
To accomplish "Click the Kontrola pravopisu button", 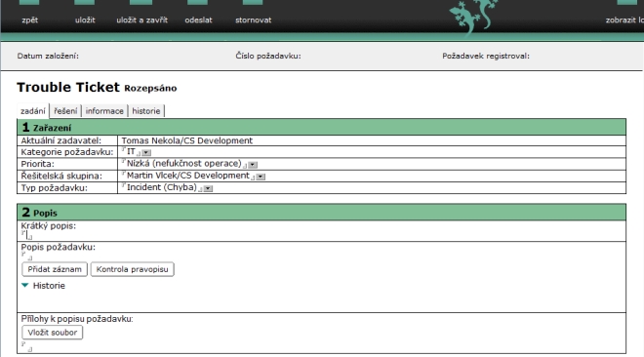I will 133,269.
